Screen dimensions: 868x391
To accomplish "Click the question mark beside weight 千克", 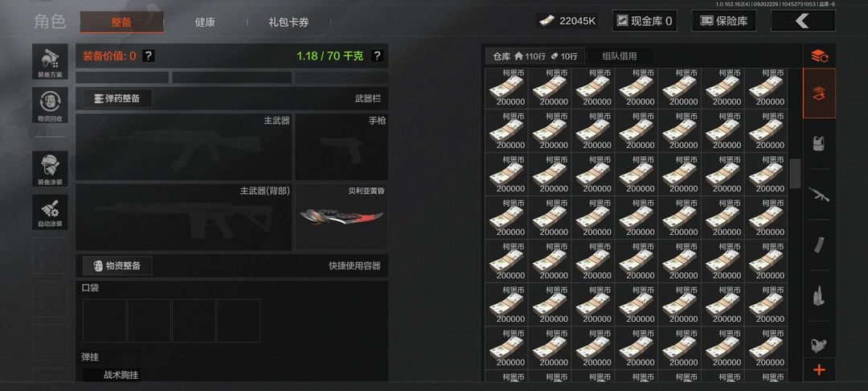I will [376, 56].
